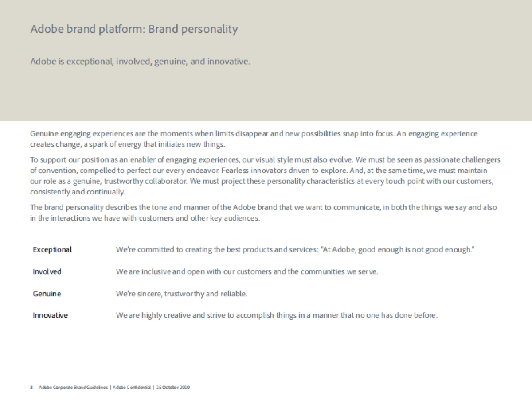Click the paragraph starting 'The brand personality describes'

(x=263, y=213)
